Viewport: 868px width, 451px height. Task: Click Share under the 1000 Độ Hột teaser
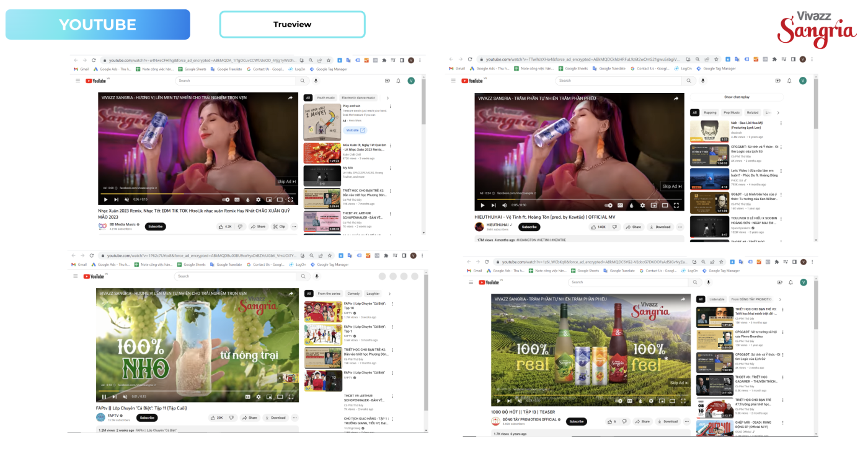pos(642,421)
